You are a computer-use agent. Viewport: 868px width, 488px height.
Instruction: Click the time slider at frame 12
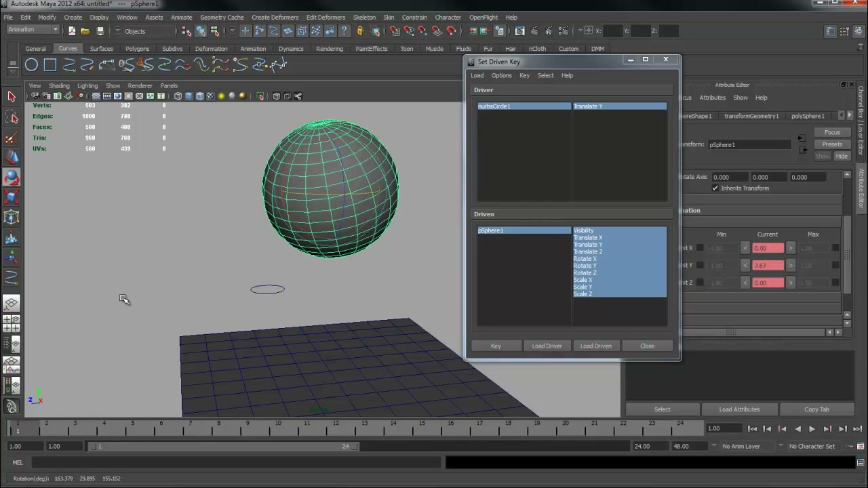(336, 427)
